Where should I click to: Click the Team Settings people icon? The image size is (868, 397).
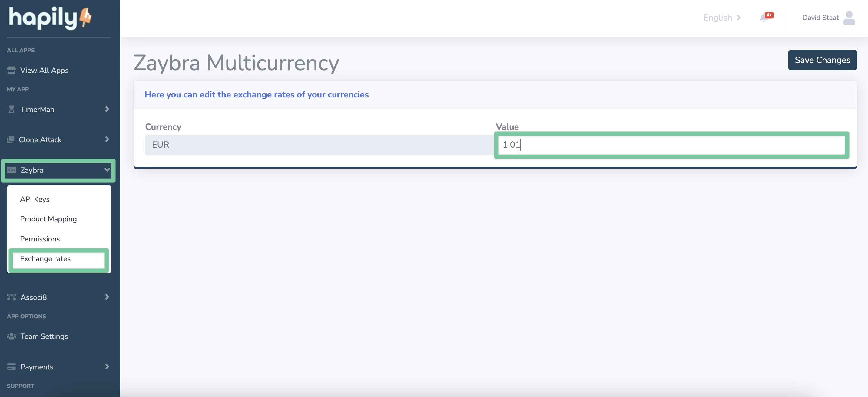[x=12, y=336]
